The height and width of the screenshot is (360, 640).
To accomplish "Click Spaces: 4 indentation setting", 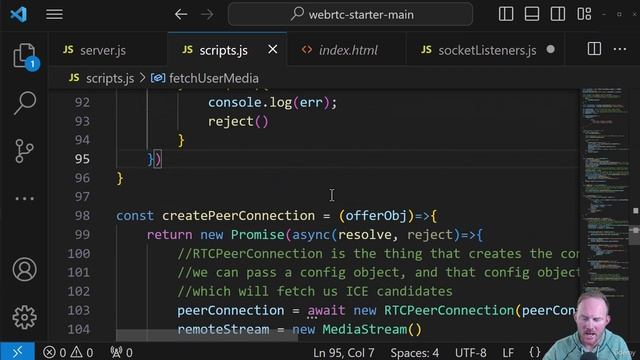I will (x=415, y=353).
